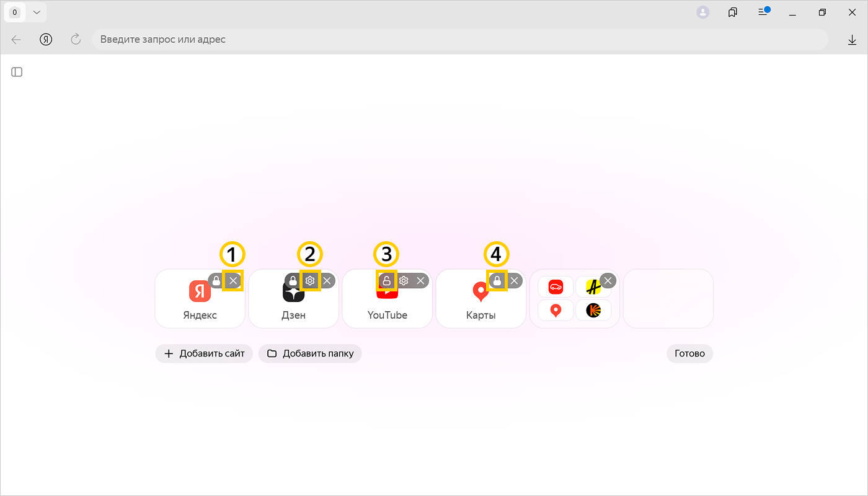Reload the page with refresh icon

click(x=76, y=40)
